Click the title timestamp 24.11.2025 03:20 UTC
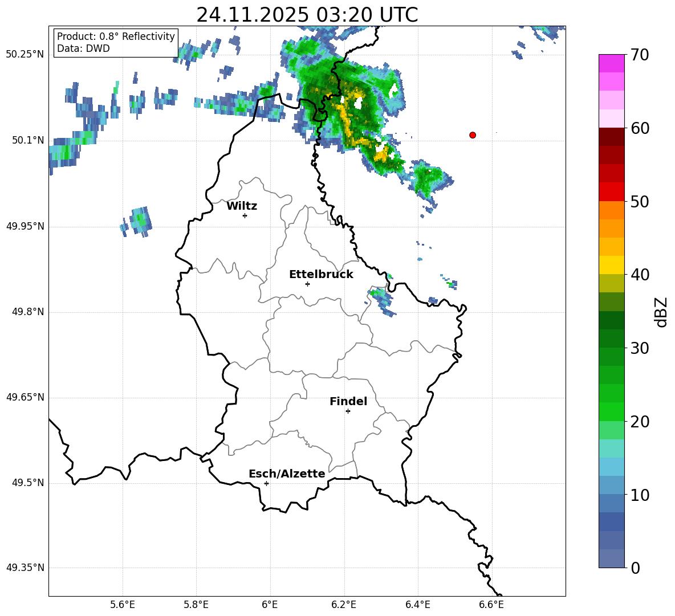This screenshot has height=616, width=675. [x=307, y=15]
